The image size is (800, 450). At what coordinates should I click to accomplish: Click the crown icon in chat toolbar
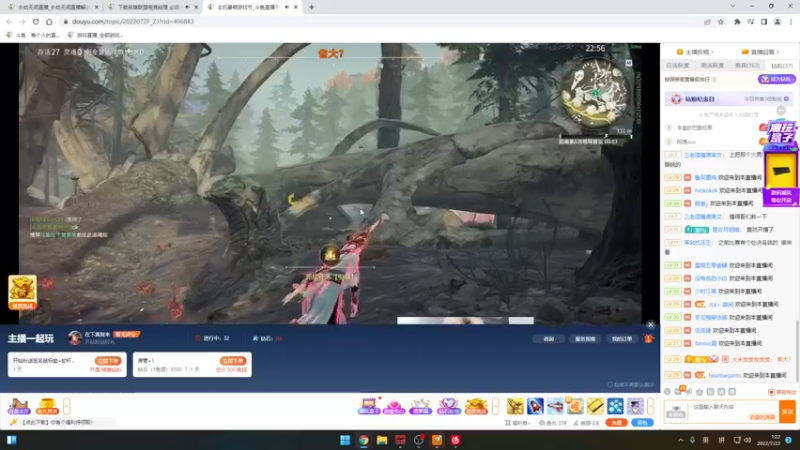point(699,391)
